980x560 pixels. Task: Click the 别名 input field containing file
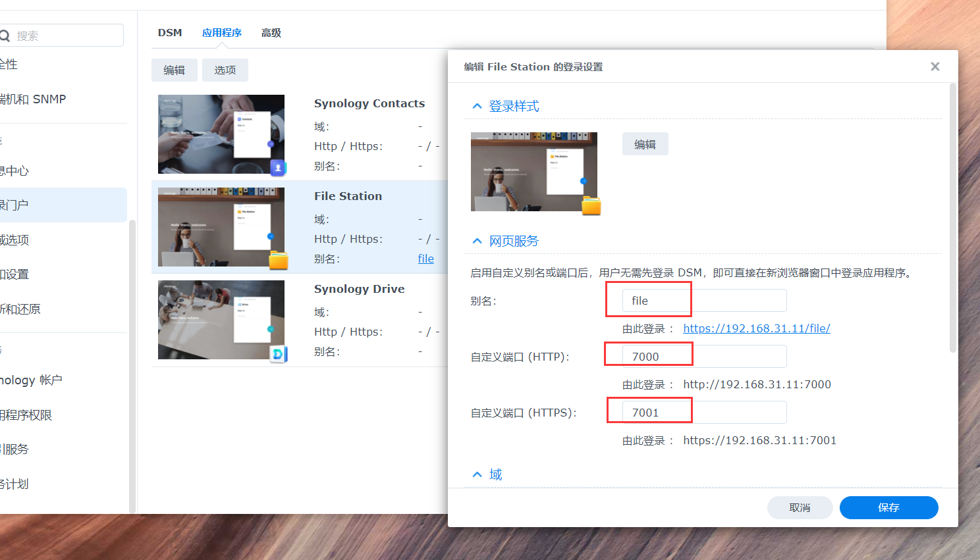tap(705, 301)
